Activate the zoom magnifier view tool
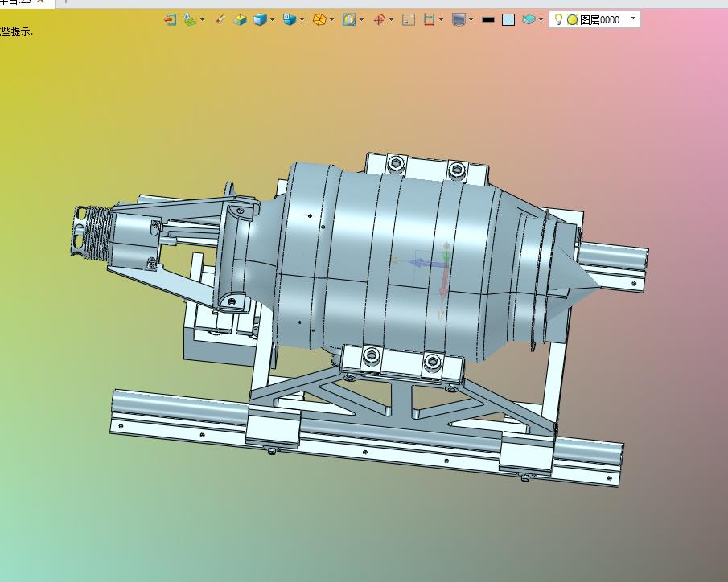This screenshot has width=728, height=582. tap(349, 19)
